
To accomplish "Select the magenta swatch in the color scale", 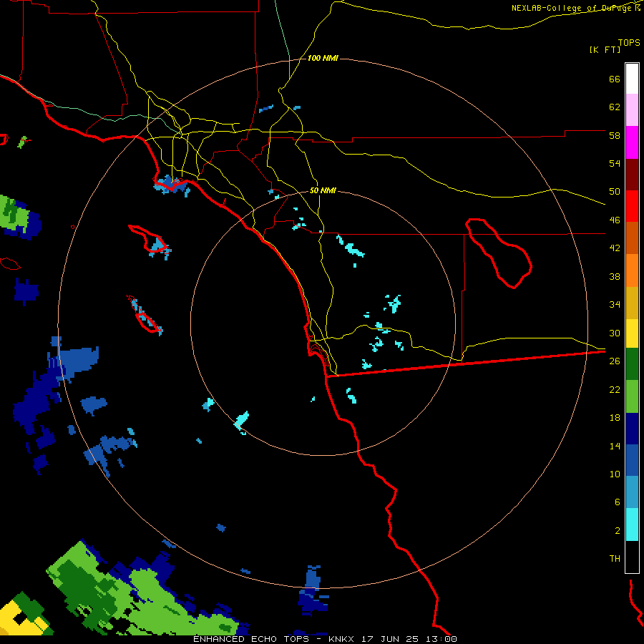I will click(x=632, y=142).
